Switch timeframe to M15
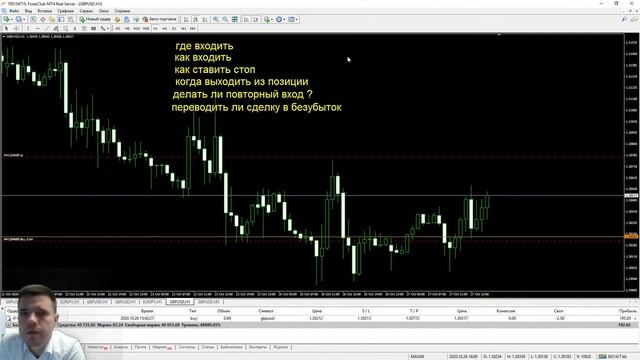 pyautogui.click(x=136, y=28)
